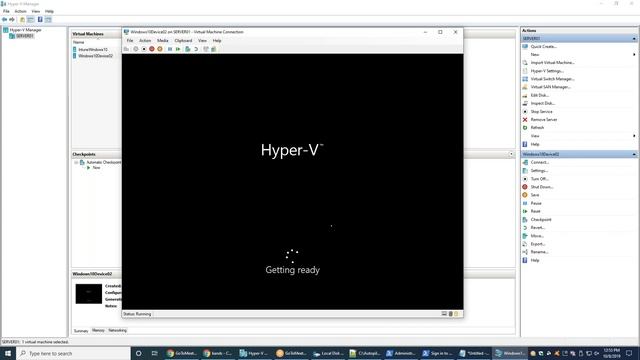Select Hyper-V Manager root tree node
Viewport: 640px width, 360px height.
25,30
